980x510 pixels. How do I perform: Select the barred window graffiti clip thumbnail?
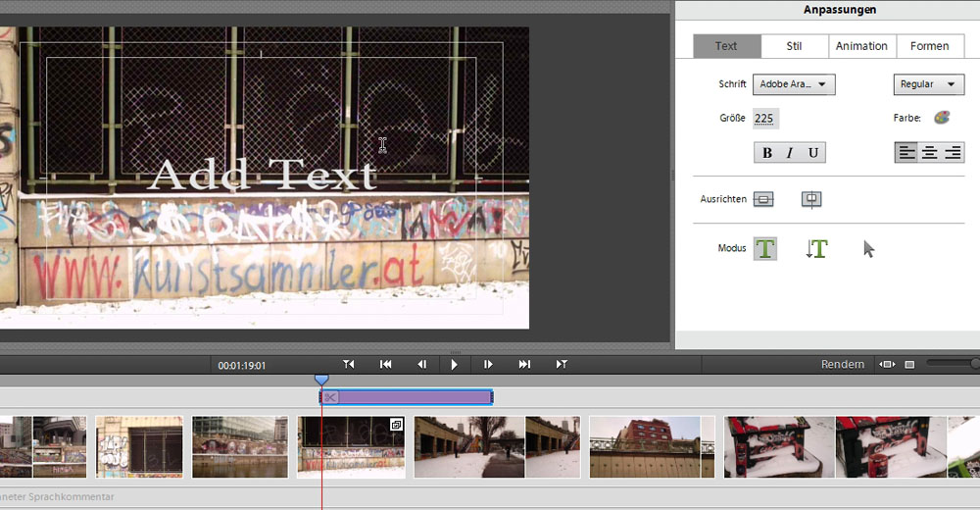[x=139, y=447]
